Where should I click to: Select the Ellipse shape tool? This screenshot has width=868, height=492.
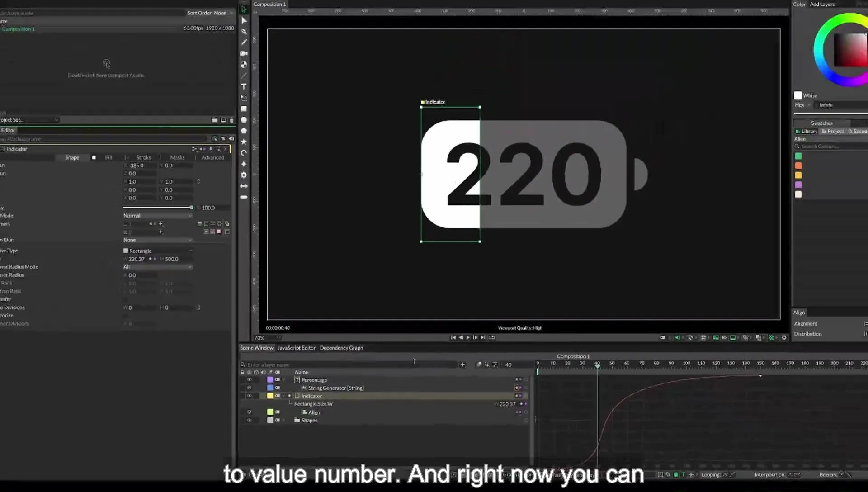244,120
